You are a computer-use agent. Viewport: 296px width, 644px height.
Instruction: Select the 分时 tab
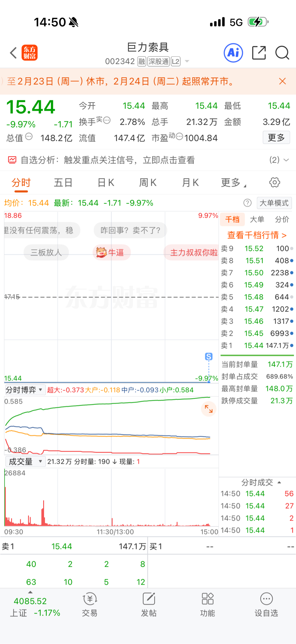(x=21, y=183)
